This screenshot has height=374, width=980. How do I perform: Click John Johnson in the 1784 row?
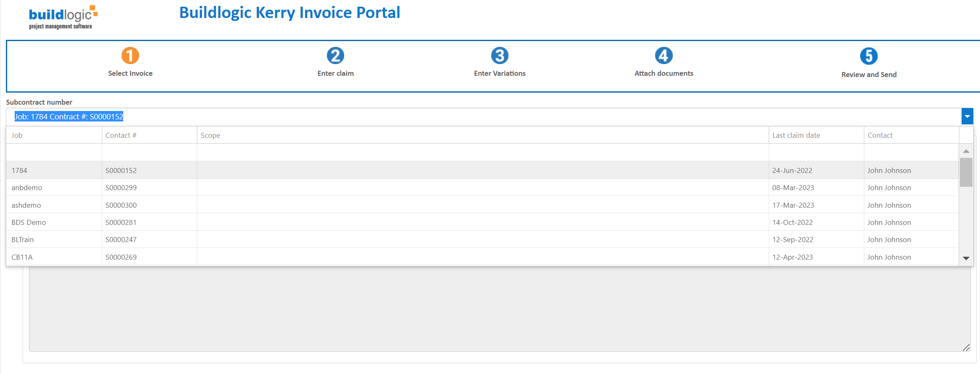(889, 170)
